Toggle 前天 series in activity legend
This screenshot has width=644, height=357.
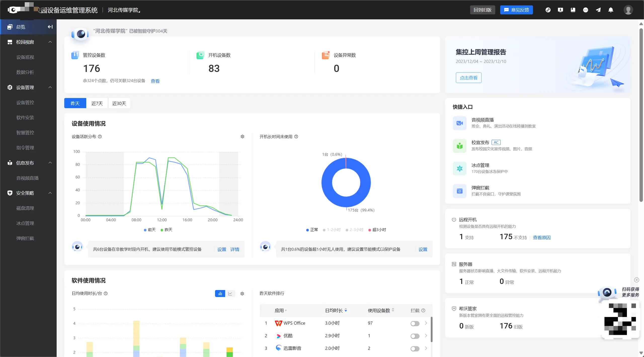point(150,230)
